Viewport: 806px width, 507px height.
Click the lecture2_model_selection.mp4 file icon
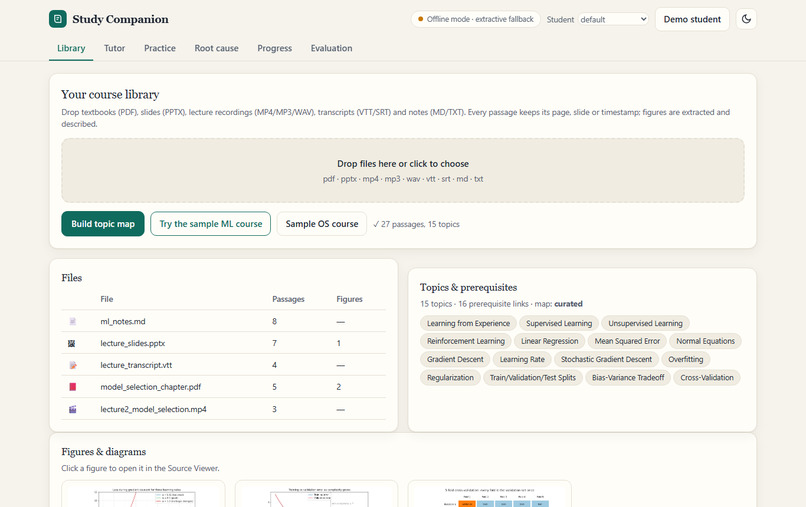(72, 409)
